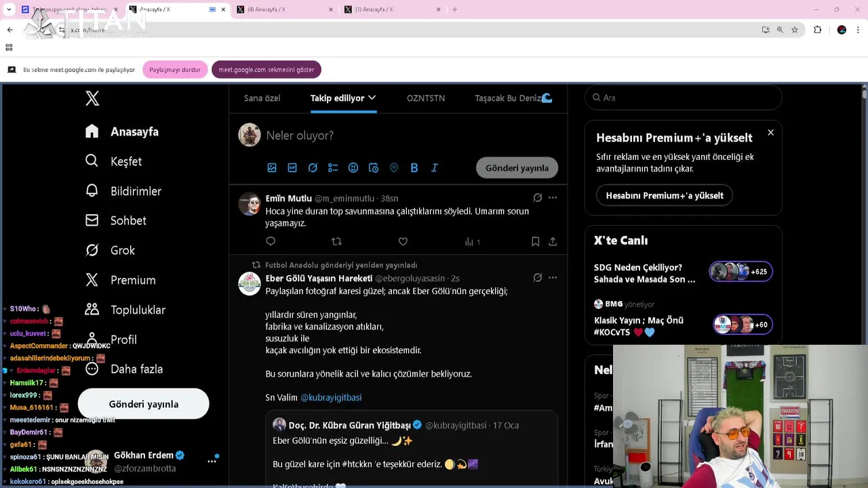The width and height of the screenshot is (868, 488).
Task: Open a new browser tab
Action: click(x=454, y=9)
